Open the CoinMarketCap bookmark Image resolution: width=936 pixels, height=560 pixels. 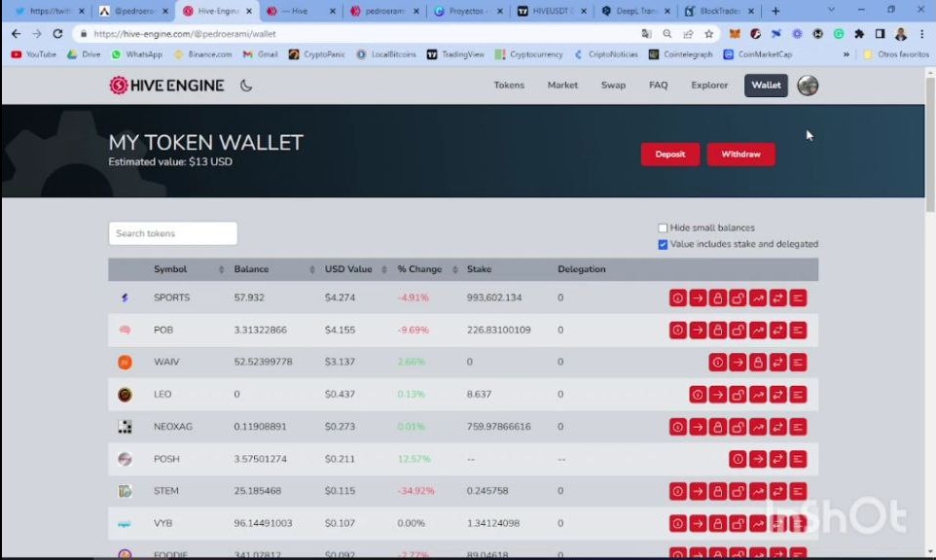(758, 54)
